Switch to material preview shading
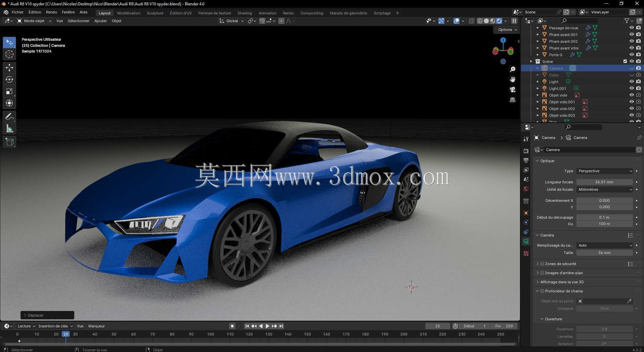This screenshot has width=644, height=352. point(493,21)
